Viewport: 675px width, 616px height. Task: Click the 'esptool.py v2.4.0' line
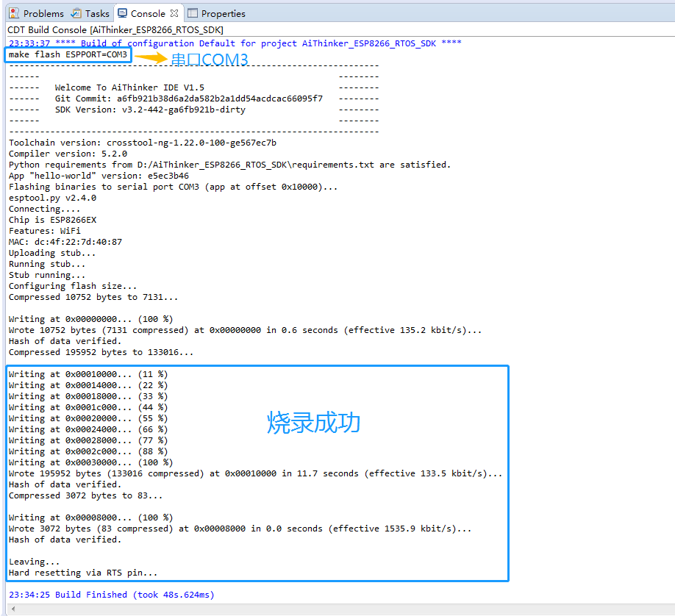pos(52,198)
